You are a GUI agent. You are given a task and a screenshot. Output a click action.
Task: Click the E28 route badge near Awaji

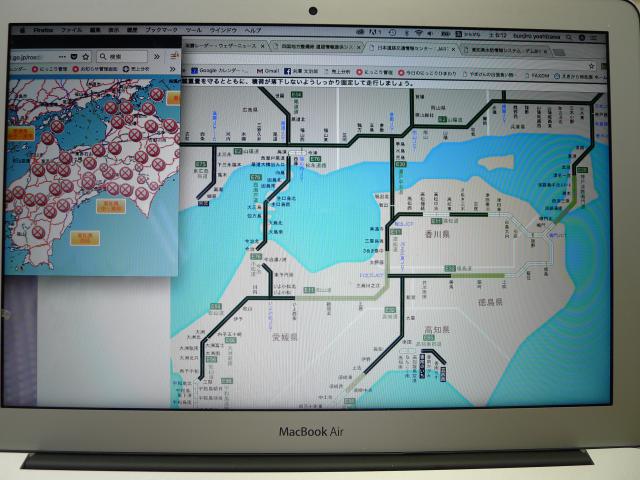pos(582,169)
